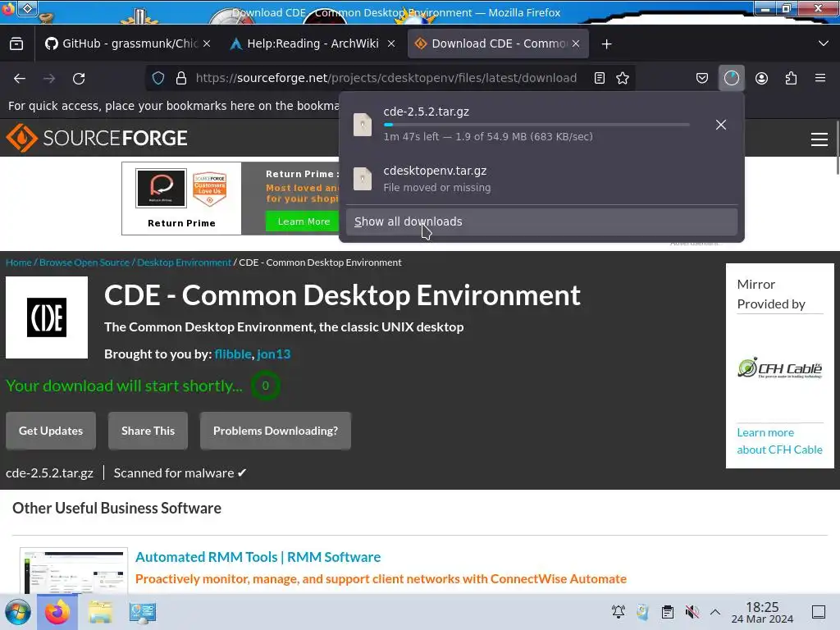The image size is (840, 630).
Task: Click the Return Prime ad logo
Action: point(161,188)
